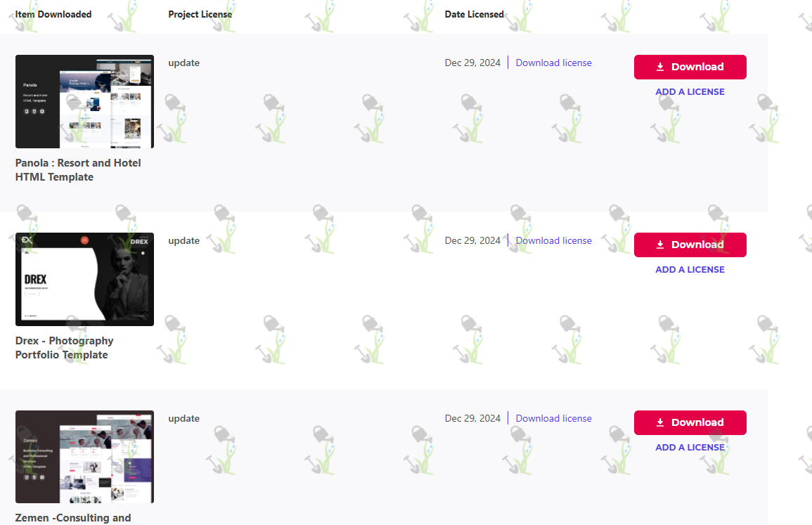Click the Drex - Photography Portfolio Template title

(64, 348)
